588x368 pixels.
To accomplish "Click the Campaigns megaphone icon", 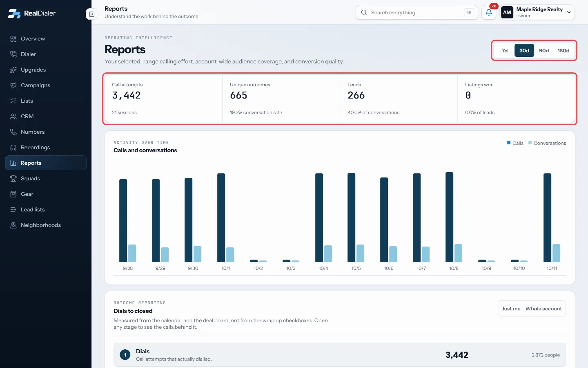I will [13, 85].
